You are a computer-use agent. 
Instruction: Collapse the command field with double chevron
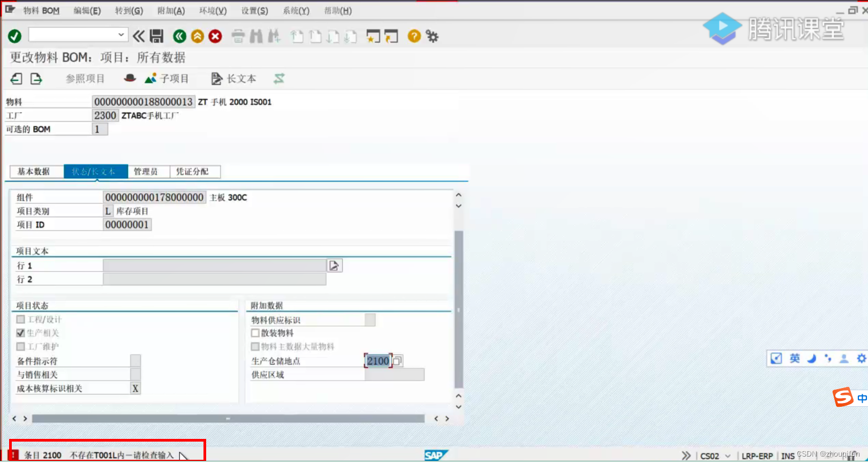(139, 36)
